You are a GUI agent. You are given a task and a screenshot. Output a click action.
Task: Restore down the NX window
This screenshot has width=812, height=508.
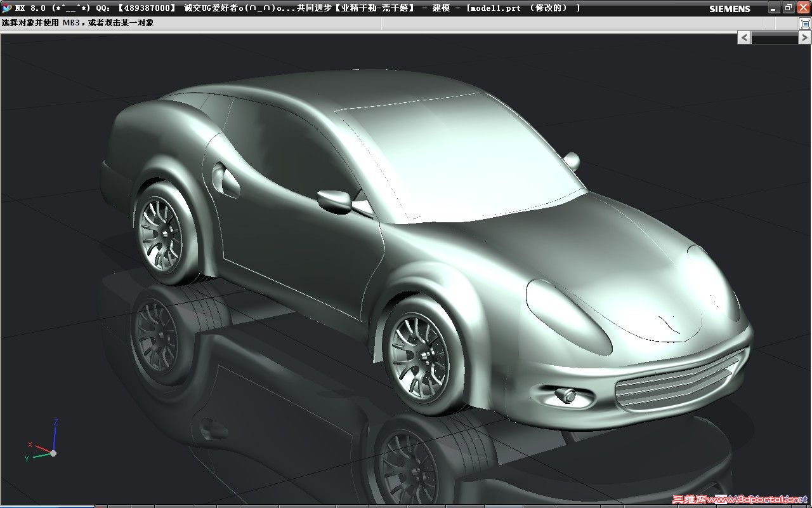pyautogui.click(x=789, y=8)
